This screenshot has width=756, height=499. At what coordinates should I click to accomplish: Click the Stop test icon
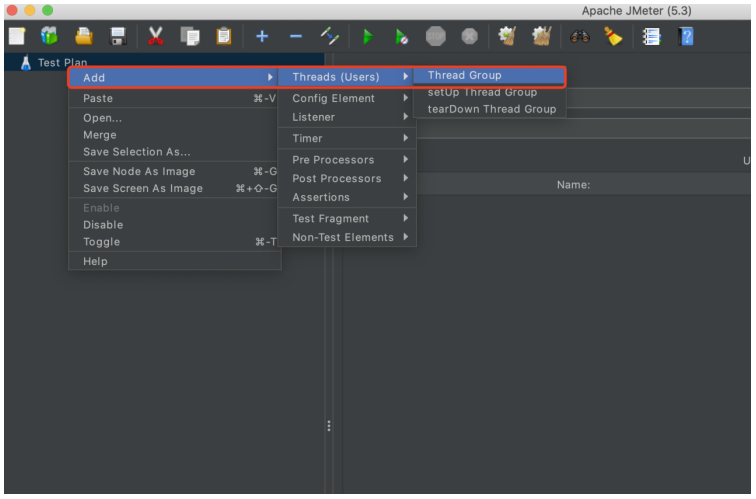click(x=435, y=36)
